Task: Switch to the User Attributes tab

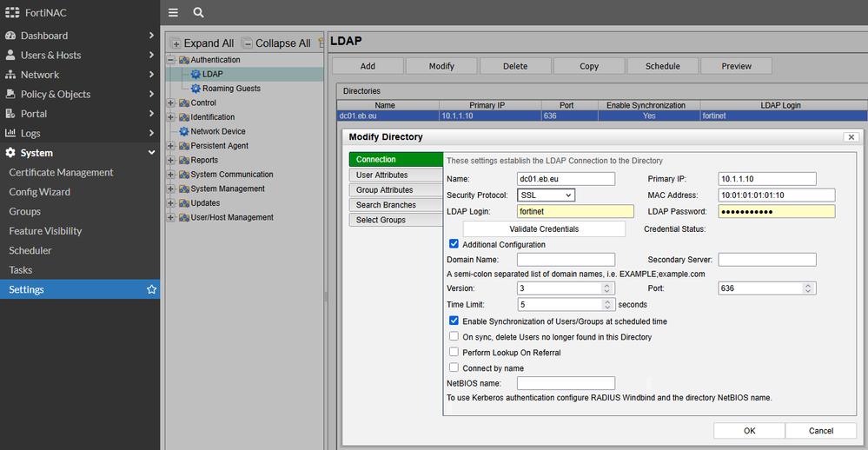Action: 382,175
